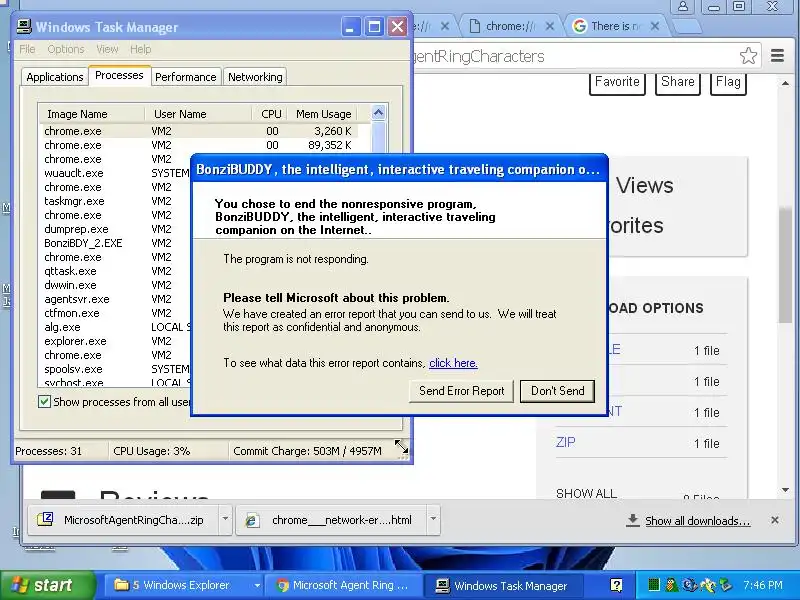
Task: Click the Windows Task Manager taskbar button
Action: 504,585
